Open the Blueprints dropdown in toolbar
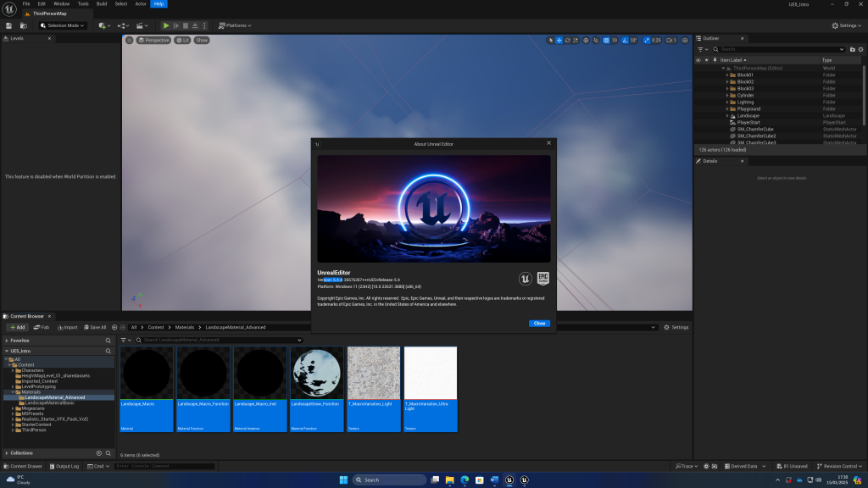 tap(123, 25)
